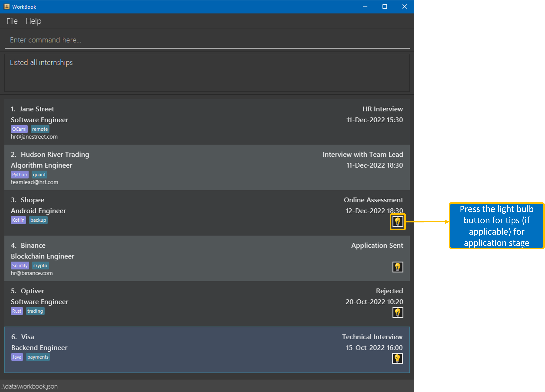
Task: Click the date 11-Dec-2022 15:30
Action: [x=374, y=120]
